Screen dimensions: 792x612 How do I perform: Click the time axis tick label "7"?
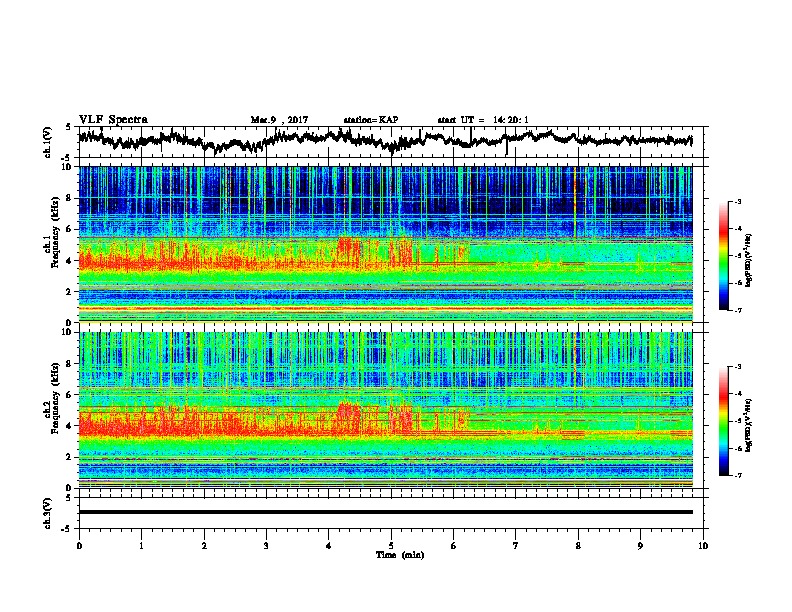pos(516,545)
